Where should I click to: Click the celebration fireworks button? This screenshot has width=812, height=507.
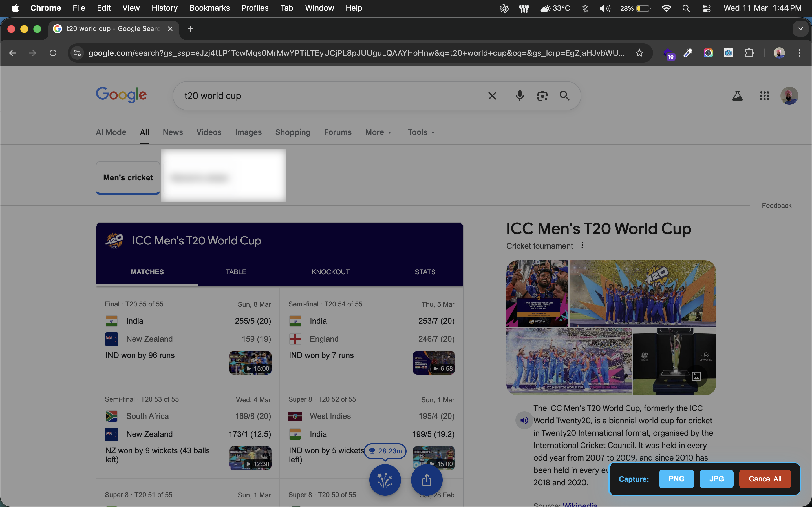[x=385, y=480]
